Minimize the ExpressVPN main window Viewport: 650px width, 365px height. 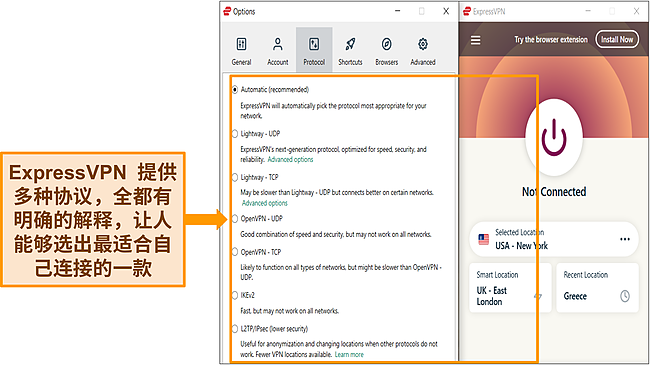click(588, 11)
